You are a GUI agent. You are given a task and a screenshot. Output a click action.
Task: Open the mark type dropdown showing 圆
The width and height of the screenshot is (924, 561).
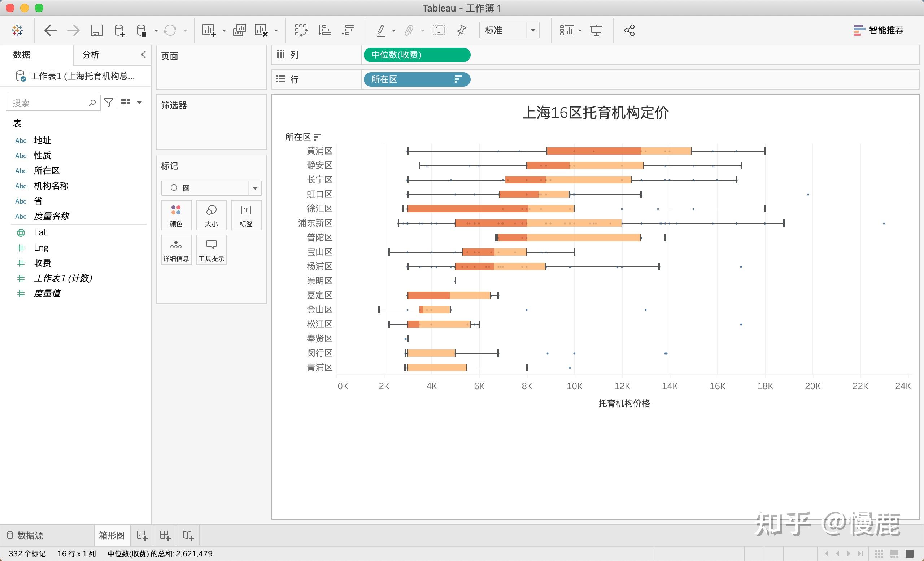pyautogui.click(x=212, y=188)
